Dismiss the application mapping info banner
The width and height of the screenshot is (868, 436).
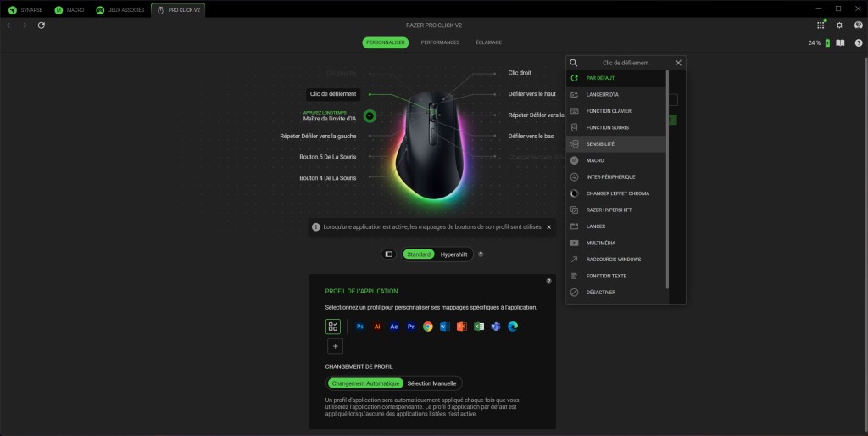click(x=548, y=227)
